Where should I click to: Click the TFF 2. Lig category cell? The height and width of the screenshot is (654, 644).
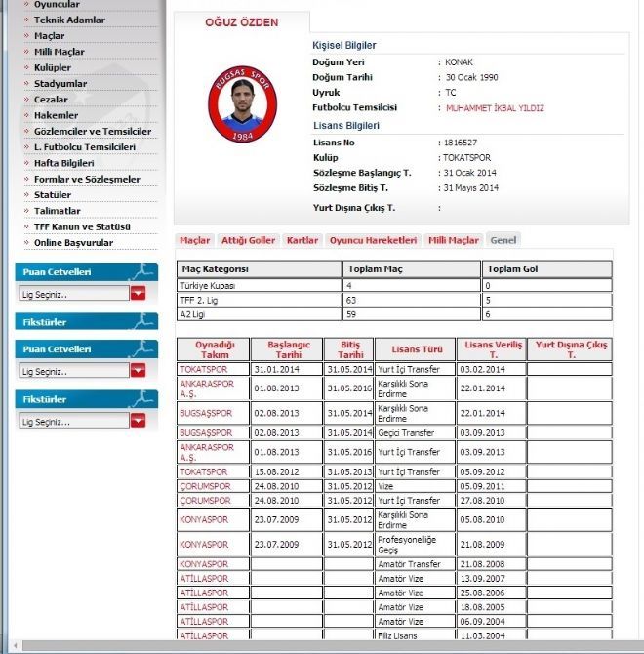259,300
